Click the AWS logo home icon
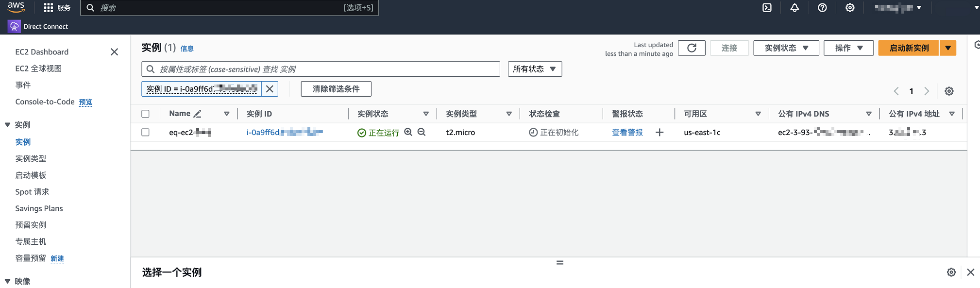Image resolution: width=980 pixels, height=288 pixels. (x=16, y=7)
